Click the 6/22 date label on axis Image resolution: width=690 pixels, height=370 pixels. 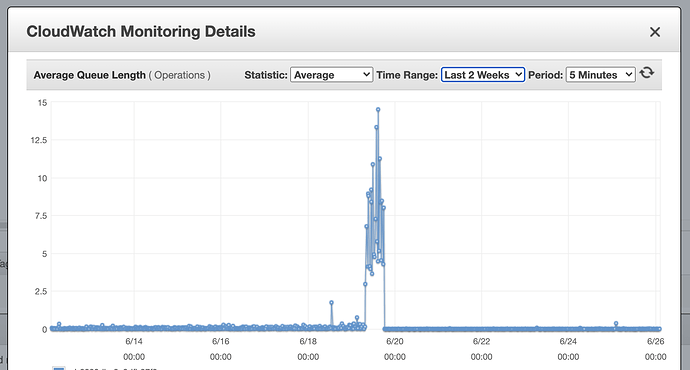coord(481,341)
